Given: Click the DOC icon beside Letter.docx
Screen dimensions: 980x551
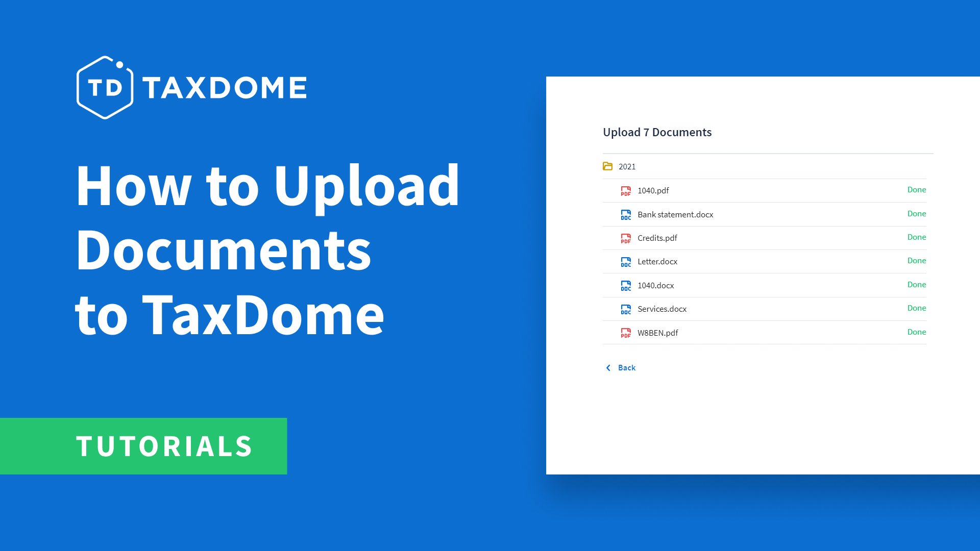Looking at the screenshot, I should click(626, 262).
